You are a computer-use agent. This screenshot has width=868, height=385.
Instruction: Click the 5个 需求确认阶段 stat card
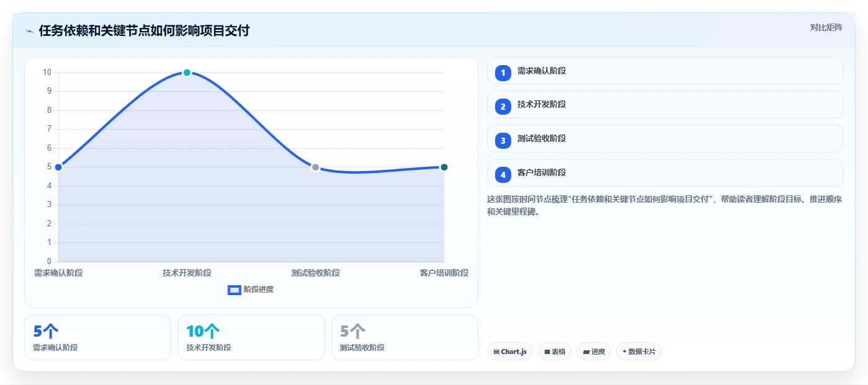pos(97,337)
